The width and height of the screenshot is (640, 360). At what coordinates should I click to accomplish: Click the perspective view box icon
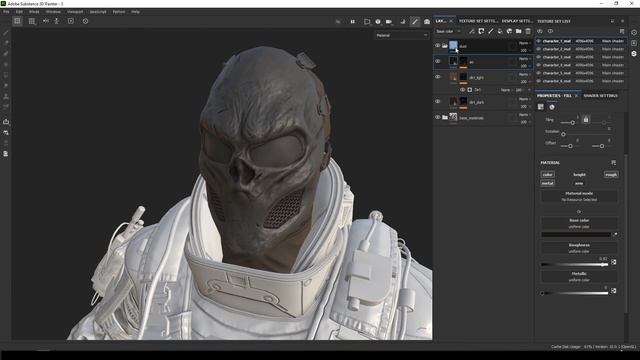pyautogui.click(x=367, y=22)
